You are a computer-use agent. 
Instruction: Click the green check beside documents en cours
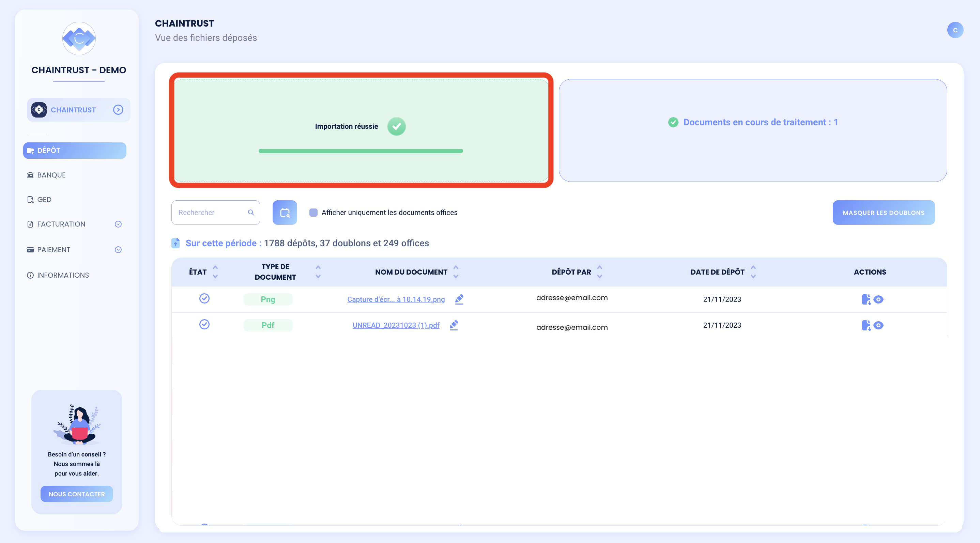click(x=673, y=122)
